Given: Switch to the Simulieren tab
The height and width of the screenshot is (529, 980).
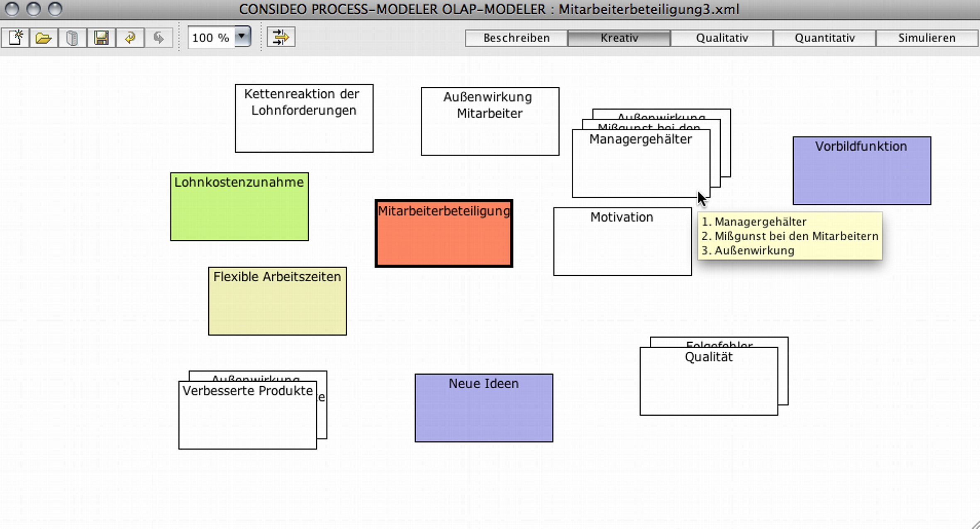Looking at the screenshot, I should pos(927,38).
